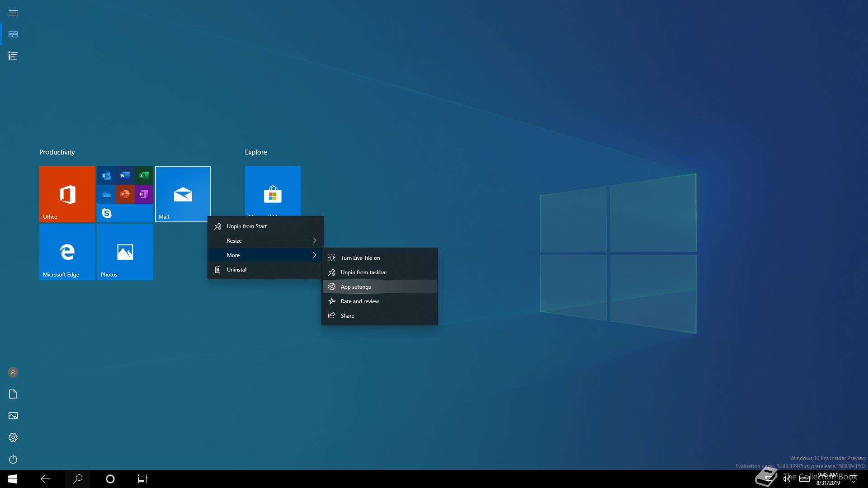868x488 pixels.
Task: Launch Word from the small tile
Action: tap(125, 175)
